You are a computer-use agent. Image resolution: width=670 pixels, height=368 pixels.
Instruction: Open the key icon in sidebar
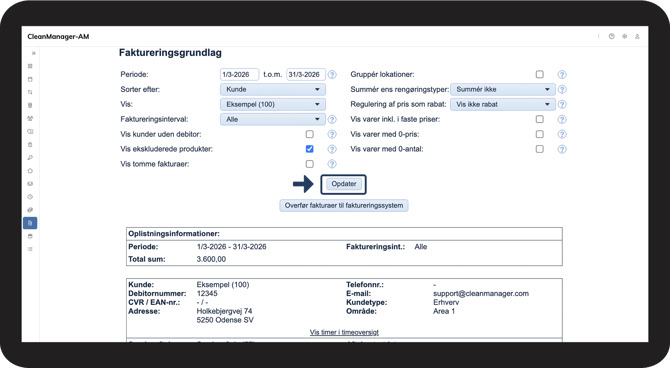coord(30,158)
